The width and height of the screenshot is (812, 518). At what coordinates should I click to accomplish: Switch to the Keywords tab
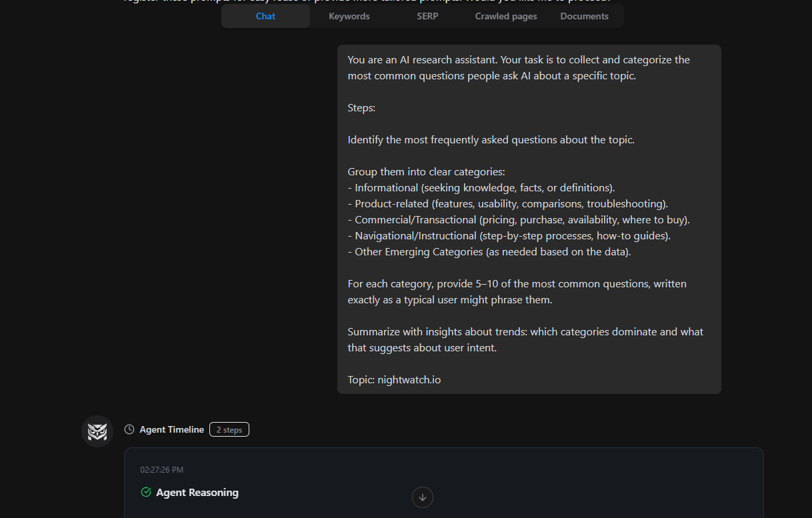tap(349, 16)
